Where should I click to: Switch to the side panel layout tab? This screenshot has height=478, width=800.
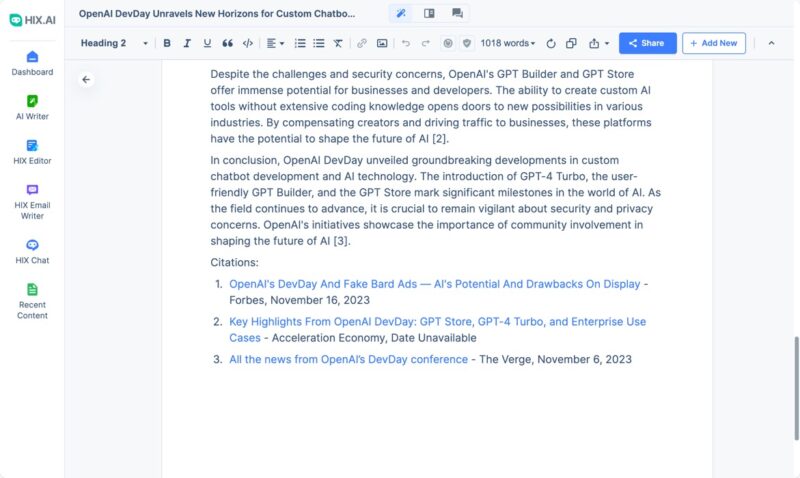tap(429, 13)
